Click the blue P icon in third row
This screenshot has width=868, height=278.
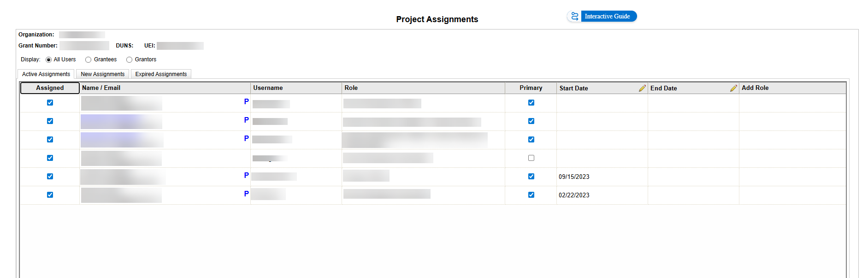(x=246, y=139)
